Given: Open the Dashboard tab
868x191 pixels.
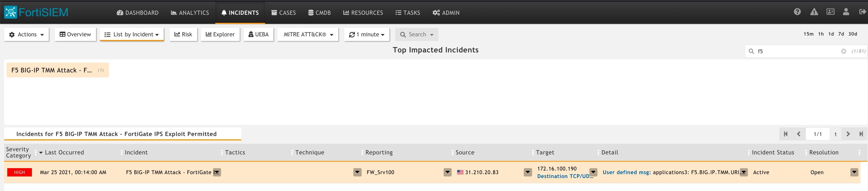Looking at the screenshot, I should click(137, 13).
